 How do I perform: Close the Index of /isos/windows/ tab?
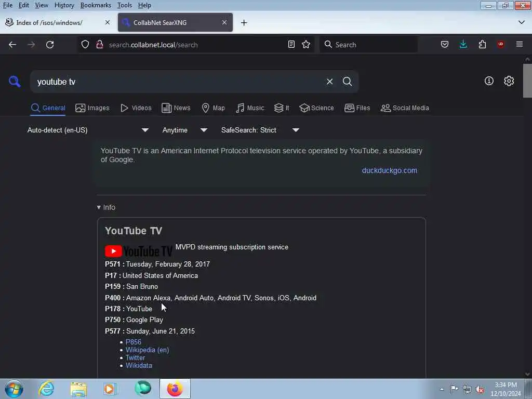coord(107,22)
